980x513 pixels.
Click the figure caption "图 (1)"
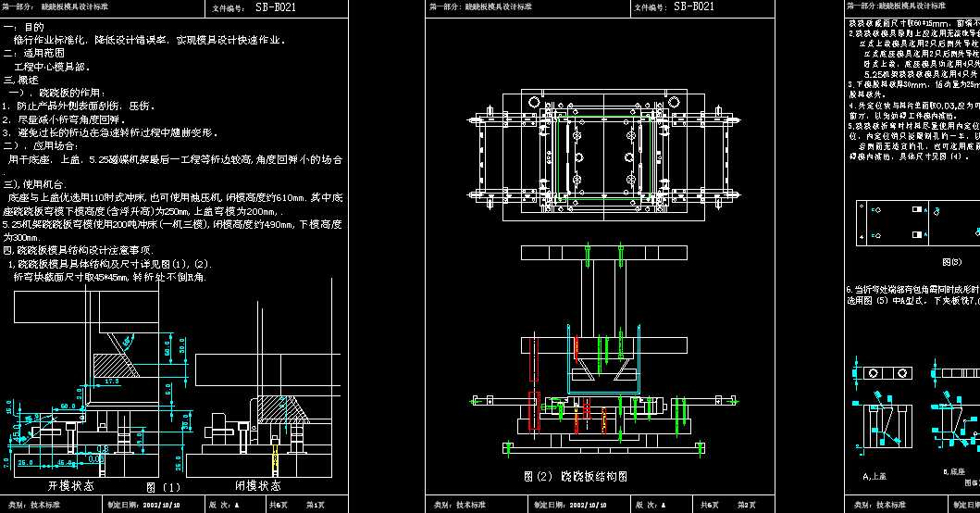[164, 487]
